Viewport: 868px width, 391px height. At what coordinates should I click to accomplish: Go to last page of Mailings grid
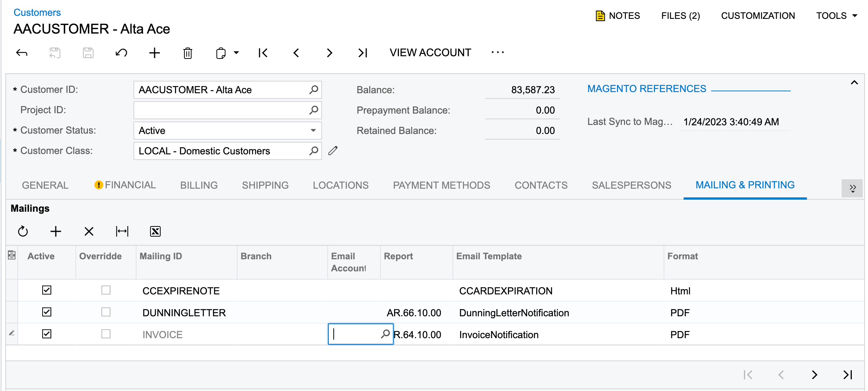click(x=848, y=375)
